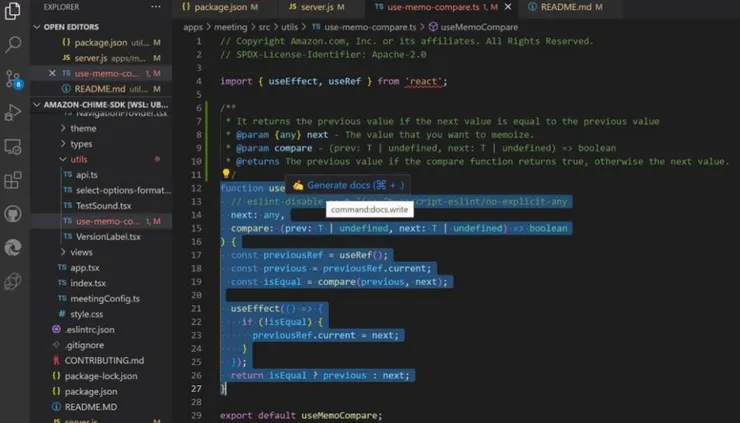Click the 'react' import string
The width and height of the screenshot is (740, 423).
pyautogui.click(x=423, y=81)
